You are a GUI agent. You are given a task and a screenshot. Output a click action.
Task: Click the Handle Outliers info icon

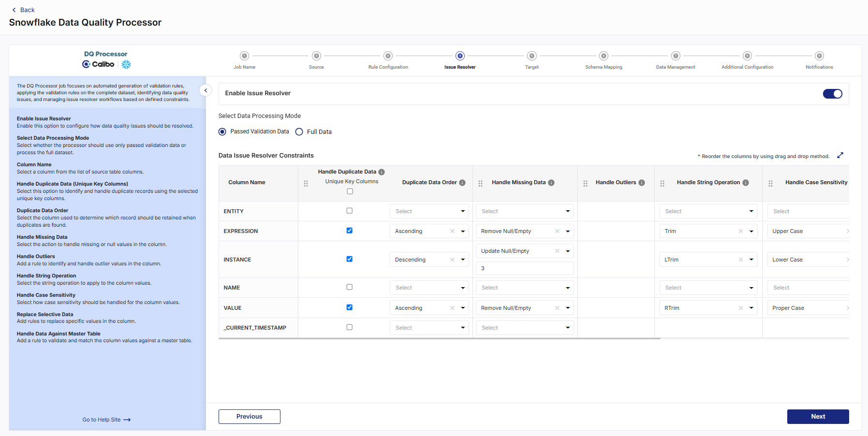point(642,183)
